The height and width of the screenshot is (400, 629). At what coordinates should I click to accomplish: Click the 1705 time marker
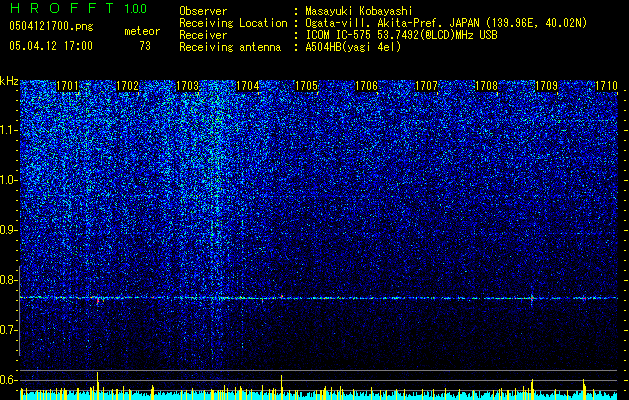[306, 86]
